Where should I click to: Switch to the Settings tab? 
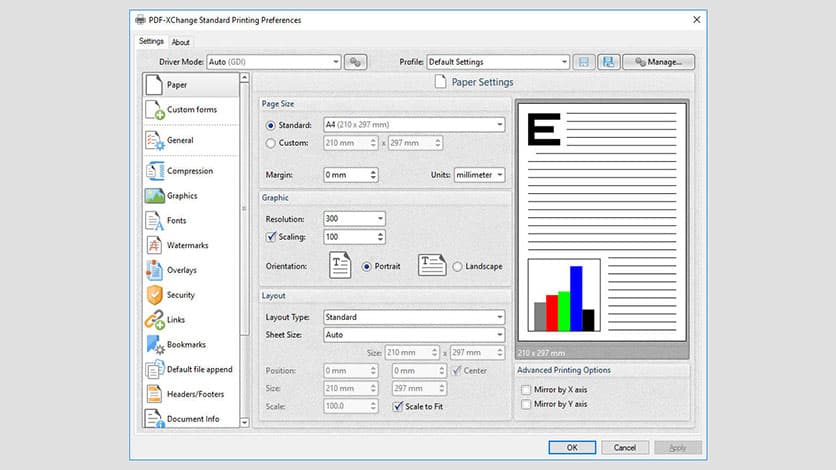(151, 41)
